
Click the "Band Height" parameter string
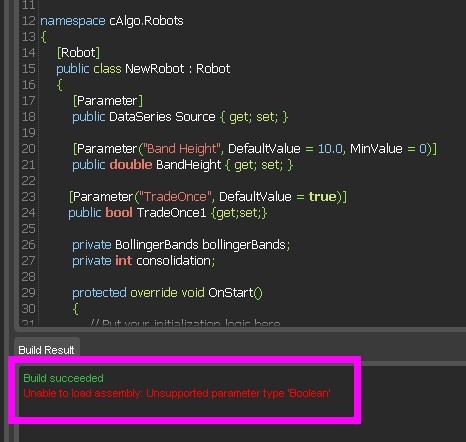(x=182, y=149)
